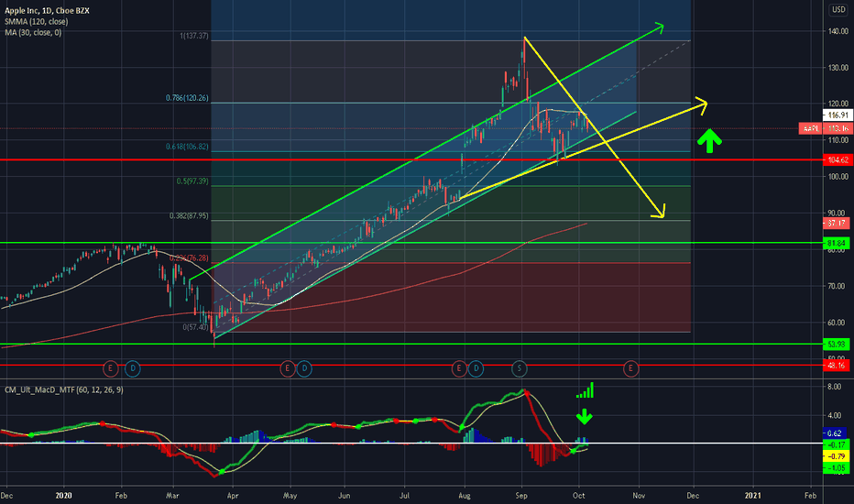
Task: Select the D dividend marker near August
Action: [x=476, y=369]
